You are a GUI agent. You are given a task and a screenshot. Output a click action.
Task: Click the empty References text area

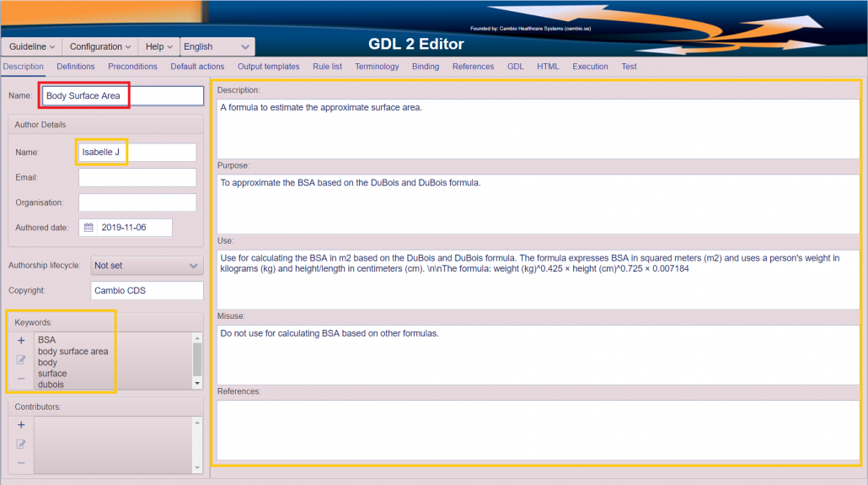[538, 430]
